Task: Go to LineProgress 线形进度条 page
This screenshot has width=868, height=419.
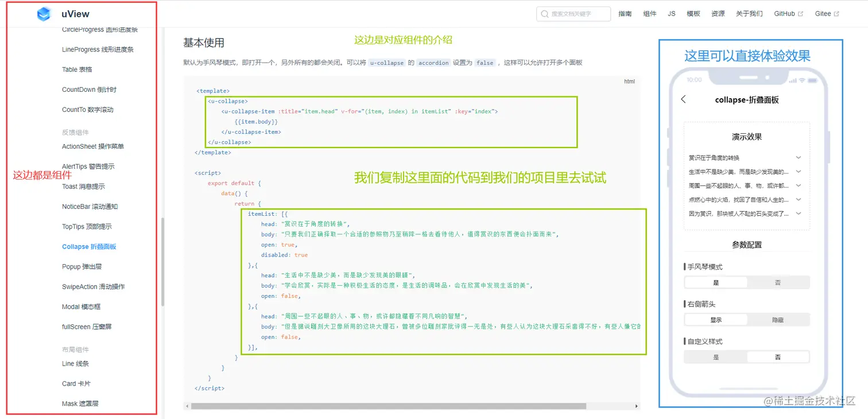Action: pyautogui.click(x=98, y=49)
